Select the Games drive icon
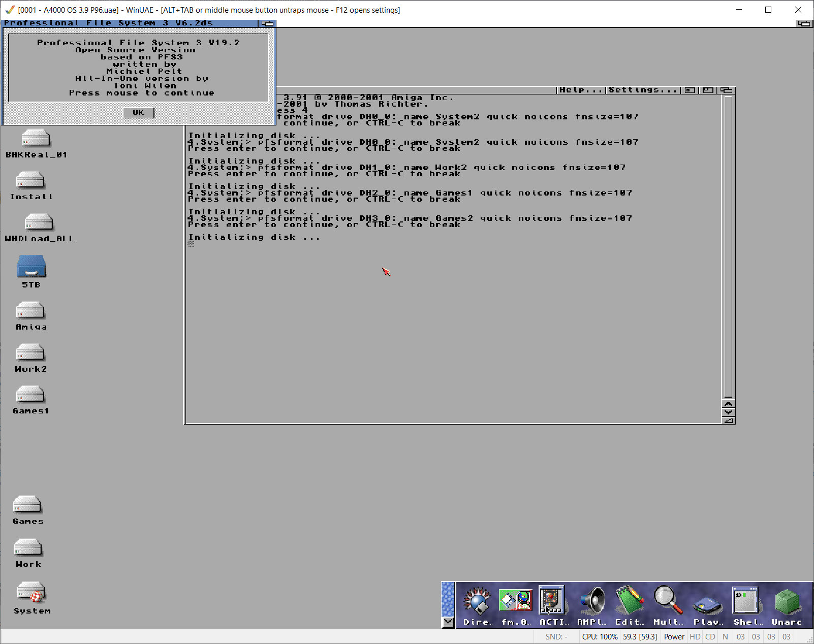The width and height of the screenshot is (814, 644). point(27,505)
